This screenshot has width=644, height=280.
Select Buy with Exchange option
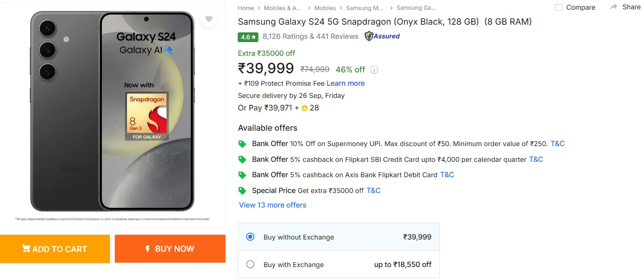pos(250,264)
